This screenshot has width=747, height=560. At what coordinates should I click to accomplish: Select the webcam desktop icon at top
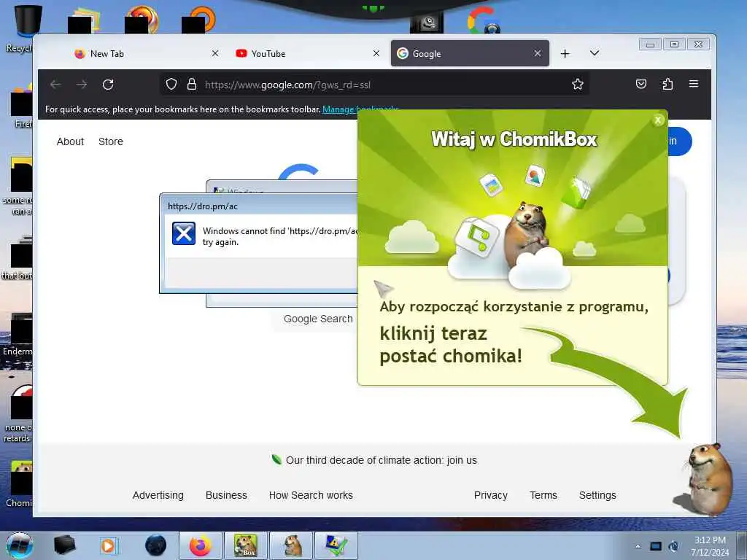[x=427, y=23]
